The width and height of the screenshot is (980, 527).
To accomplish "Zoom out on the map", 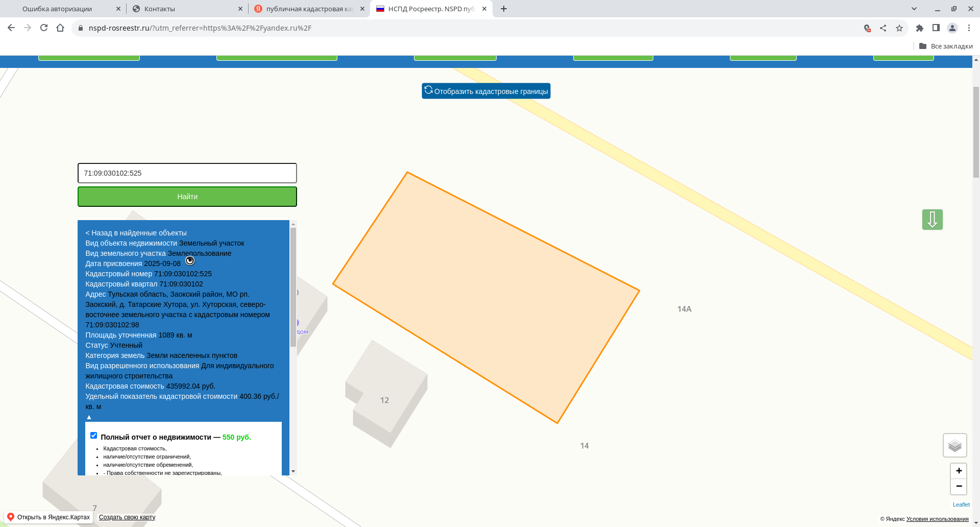I will 959,487.
